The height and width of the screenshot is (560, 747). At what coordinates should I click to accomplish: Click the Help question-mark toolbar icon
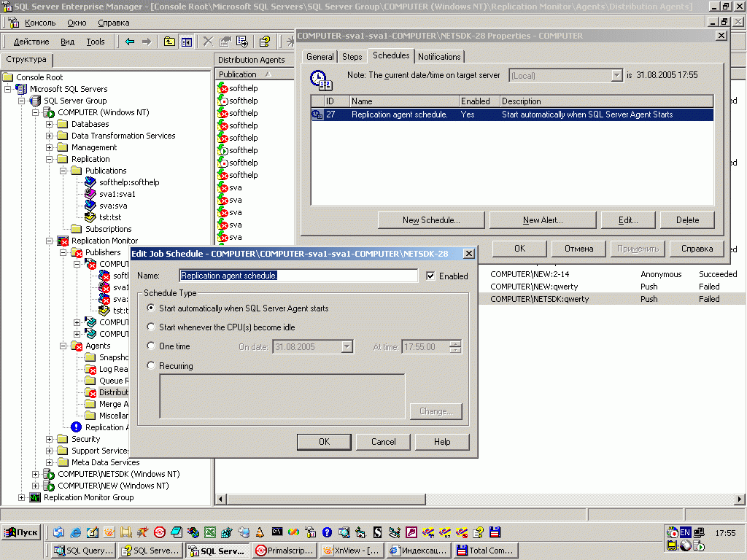click(264, 42)
